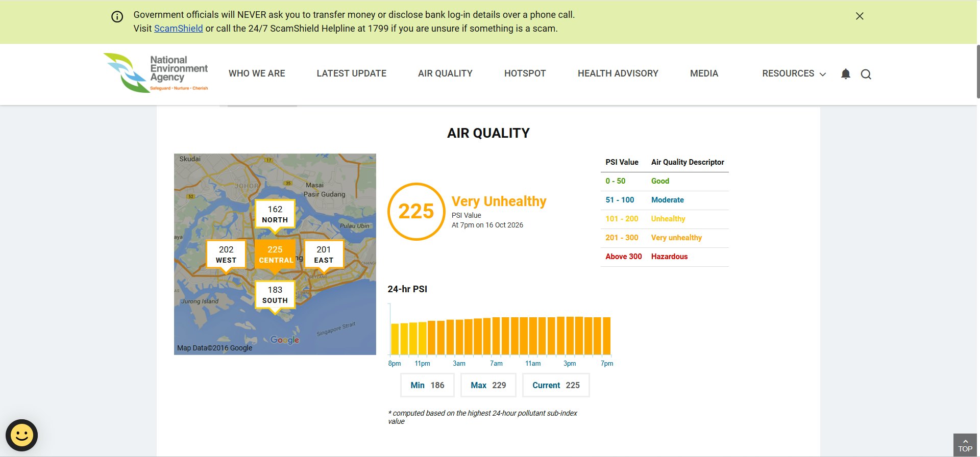Image resolution: width=980 pixels, height=457 pixels.
Task: Select the East 201 map marker
Action: coord(324,255)
